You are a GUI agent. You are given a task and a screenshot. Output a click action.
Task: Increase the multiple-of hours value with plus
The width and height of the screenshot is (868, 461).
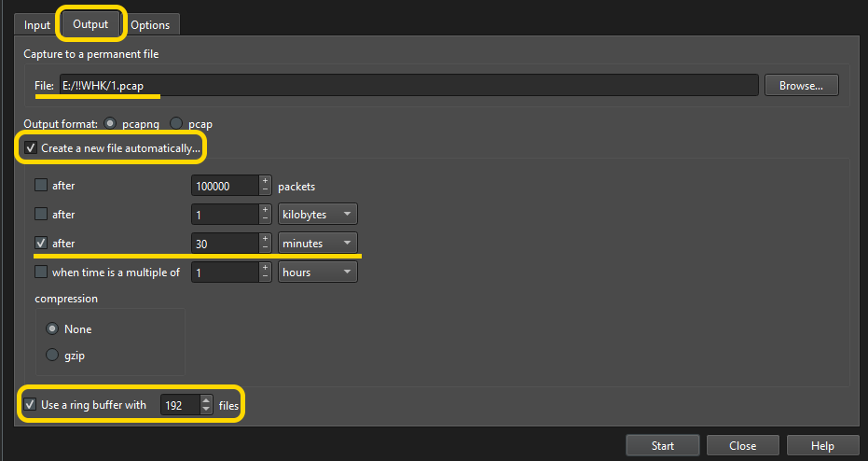tap(265, 267)
